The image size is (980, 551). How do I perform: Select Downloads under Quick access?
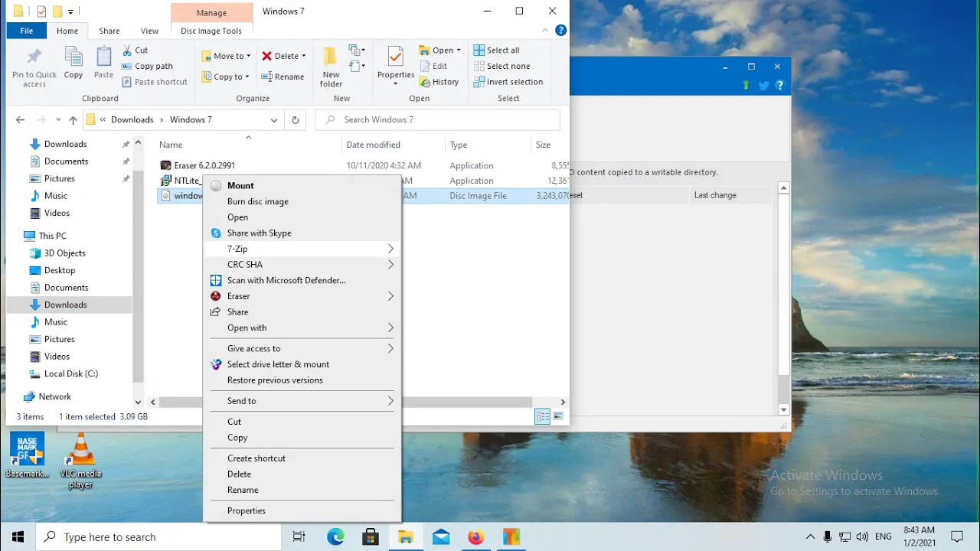point(65,144)
